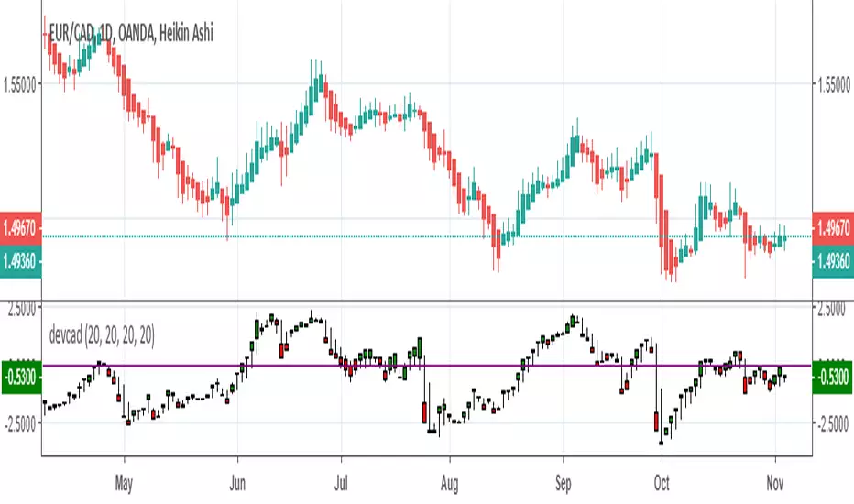Click the -2.5000 value on the right scale
854x504 pixels.
click(834, 422)
